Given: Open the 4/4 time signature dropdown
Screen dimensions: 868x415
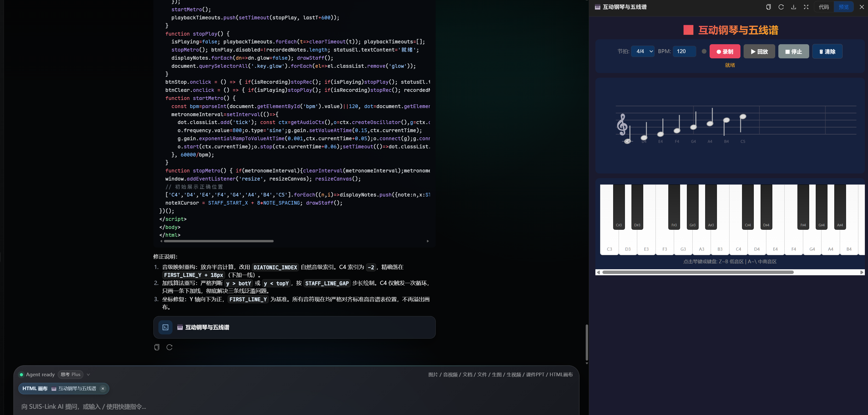Looking at the screenshot, I should 643,51.
